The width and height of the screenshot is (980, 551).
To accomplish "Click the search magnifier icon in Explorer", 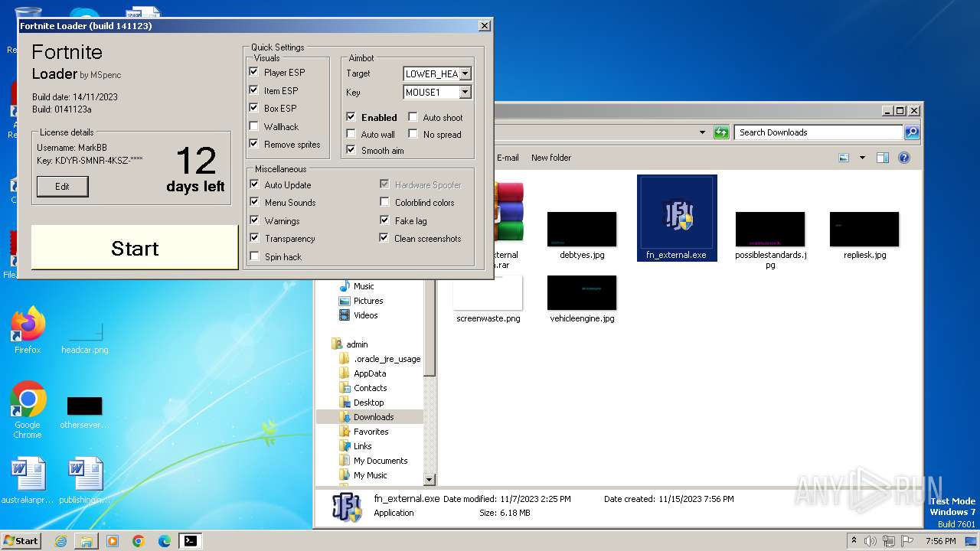I will tap(911, 132).
